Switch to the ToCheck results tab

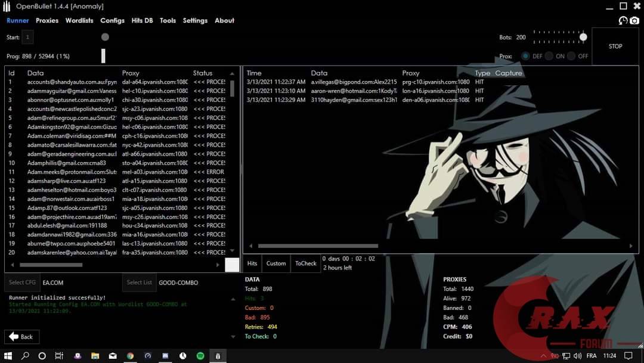pyautogui.click(x=306, y=263)
